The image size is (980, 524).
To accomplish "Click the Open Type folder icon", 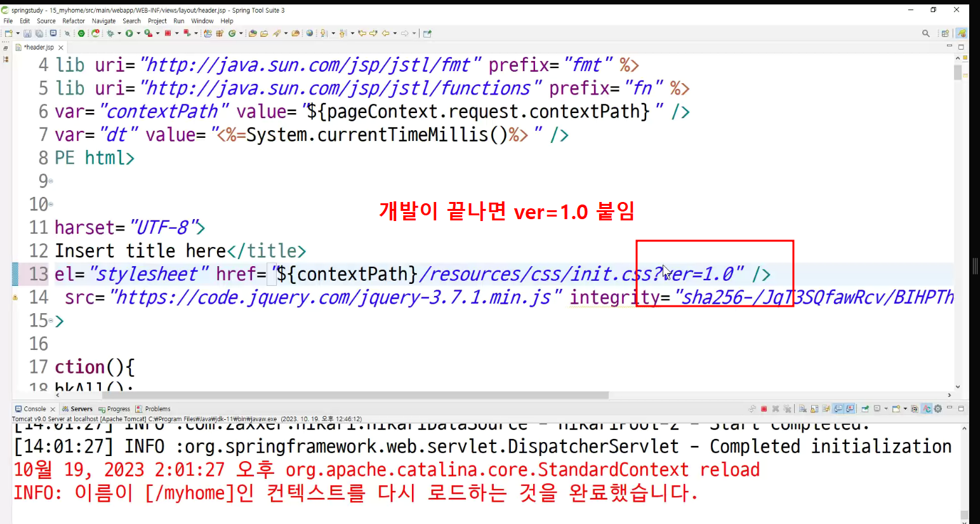I will click(253, 33).
